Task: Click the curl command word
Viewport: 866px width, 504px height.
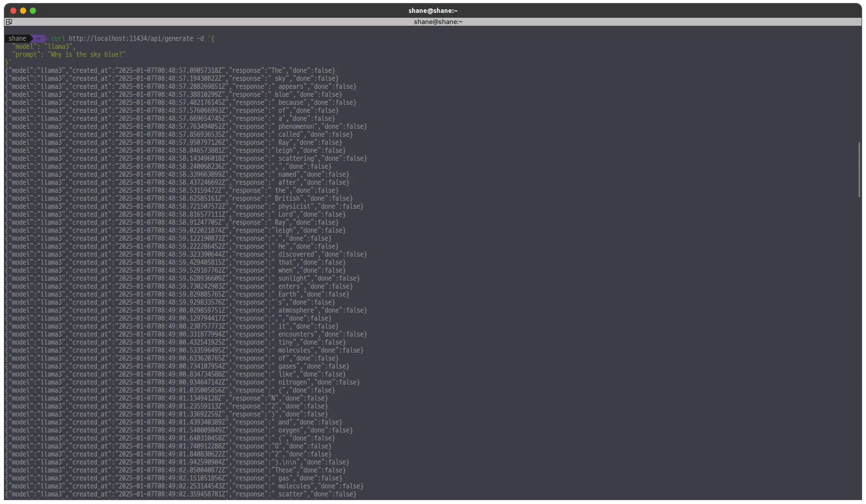Action: [x=58, y=39]
